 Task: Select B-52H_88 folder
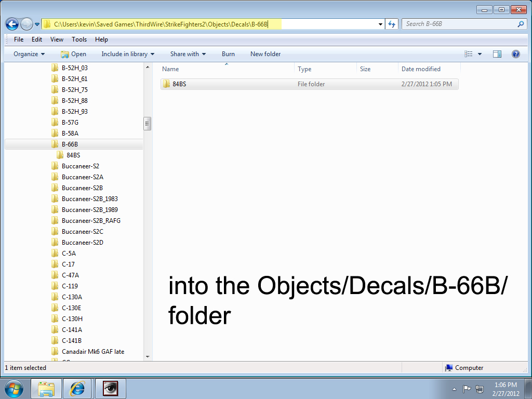[x=75, y=100]
